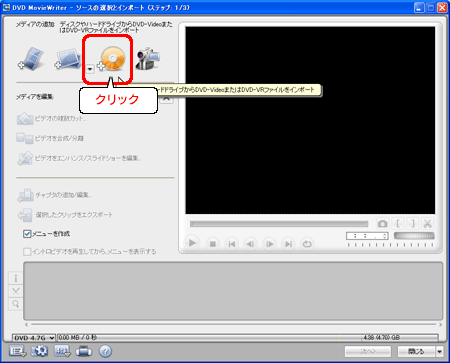Open preferences with the gear icon
Image resolution: width=450 pixels, height=363 pixels.
tap(39, 351)
